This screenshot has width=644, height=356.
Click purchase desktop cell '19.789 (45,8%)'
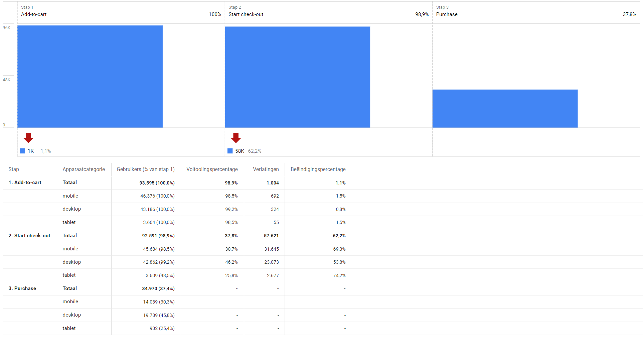[x=159, y=315]
